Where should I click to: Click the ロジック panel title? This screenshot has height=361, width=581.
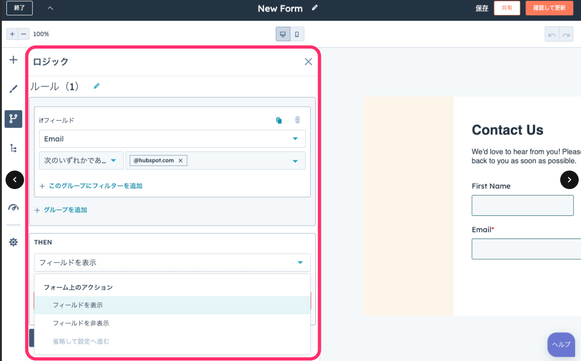[51, 62]
